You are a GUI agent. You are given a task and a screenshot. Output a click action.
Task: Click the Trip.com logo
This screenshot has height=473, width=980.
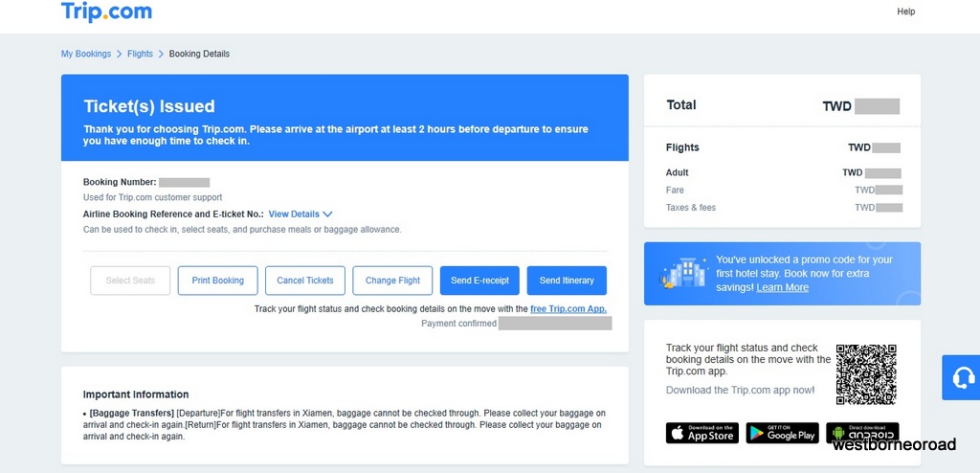click(106, 11)
